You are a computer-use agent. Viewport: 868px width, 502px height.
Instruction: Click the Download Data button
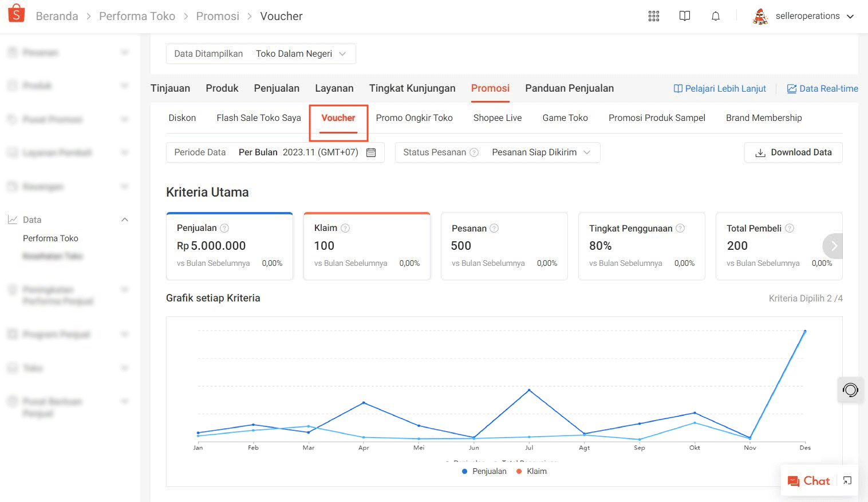coord(793,152)
